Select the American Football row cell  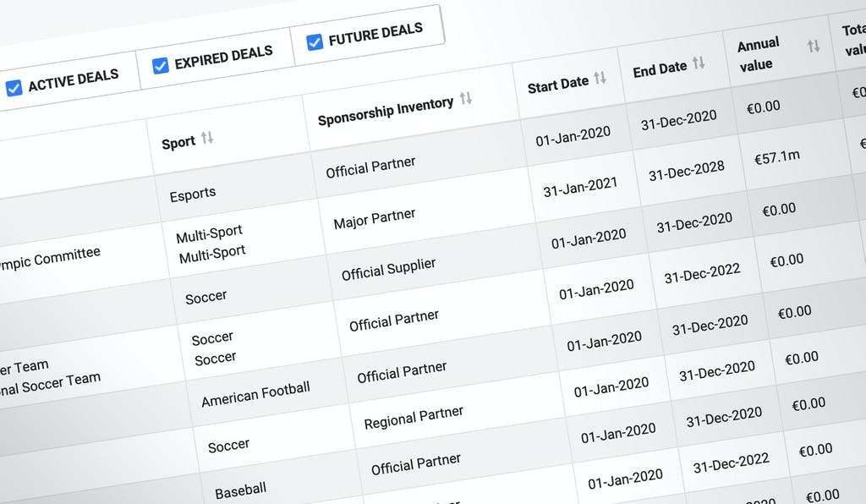coord(255,393)
